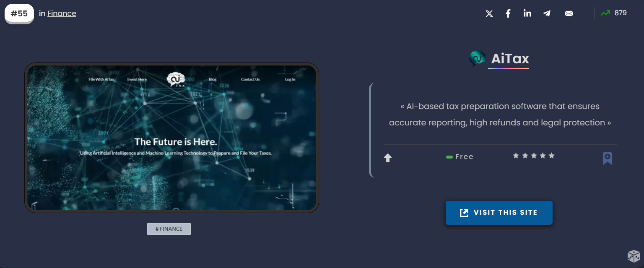Viewport: 644px width, 268px height.
Task: Rate AiTax using the star rating
Action: click(x=533, y=156)
